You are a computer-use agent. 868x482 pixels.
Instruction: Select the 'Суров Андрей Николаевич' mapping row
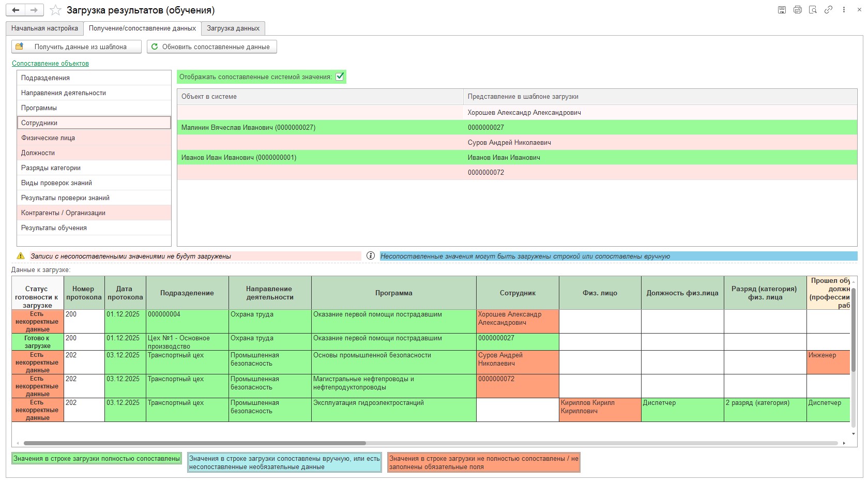(509, 143)
